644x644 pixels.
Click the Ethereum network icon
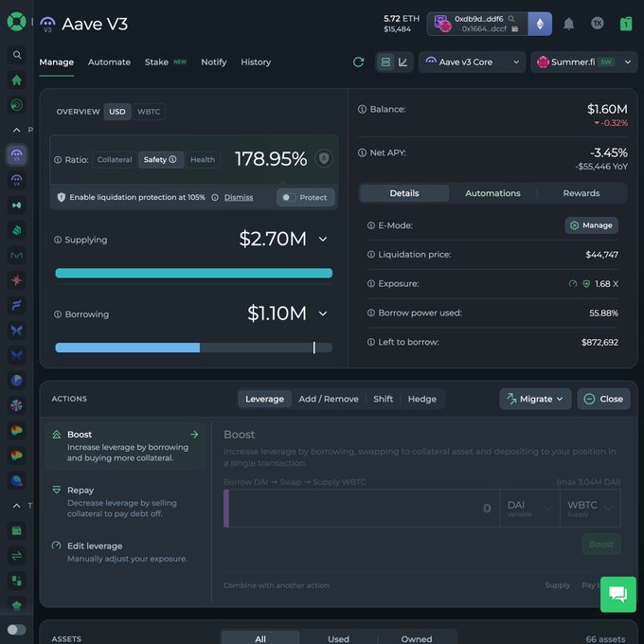click(x=540, y=24)
